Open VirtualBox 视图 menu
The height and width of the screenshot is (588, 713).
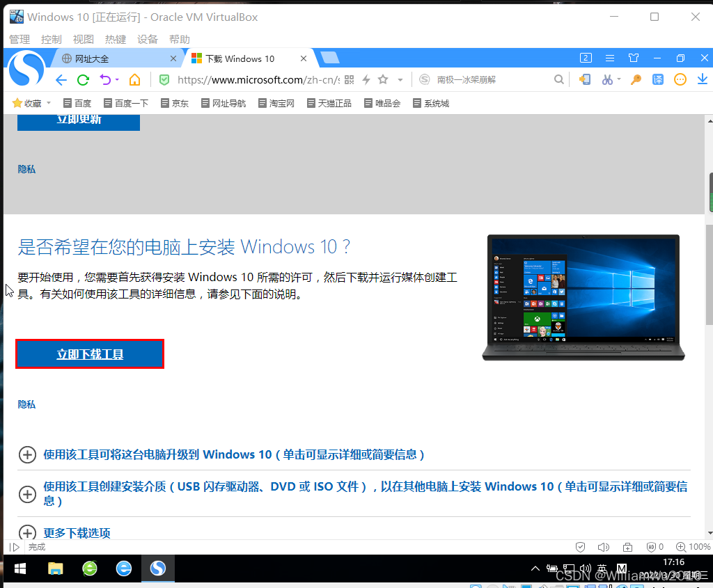click(84, 40)
